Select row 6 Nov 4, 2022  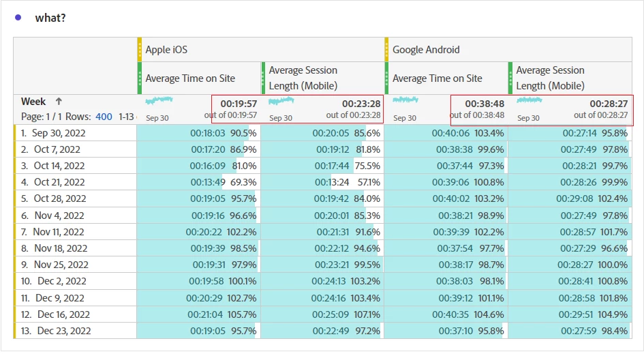(75, 216)
